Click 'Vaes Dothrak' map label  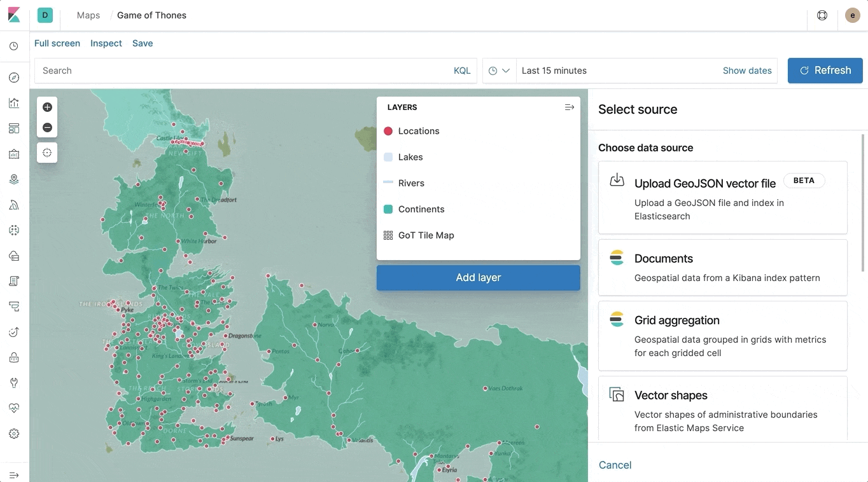point(506,388)
